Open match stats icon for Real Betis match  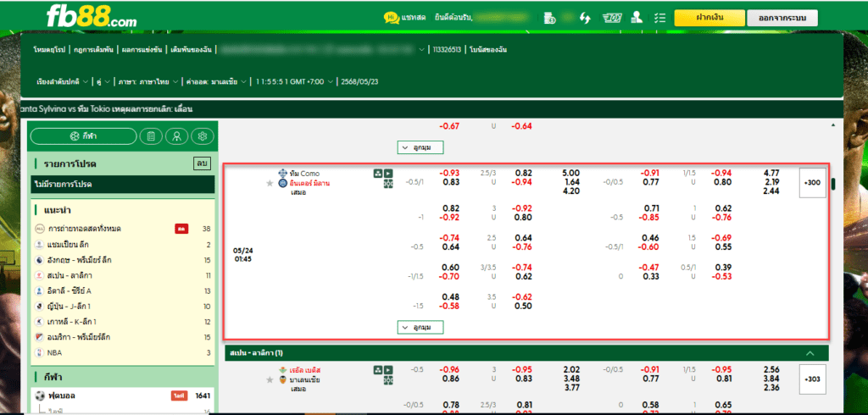378,369
